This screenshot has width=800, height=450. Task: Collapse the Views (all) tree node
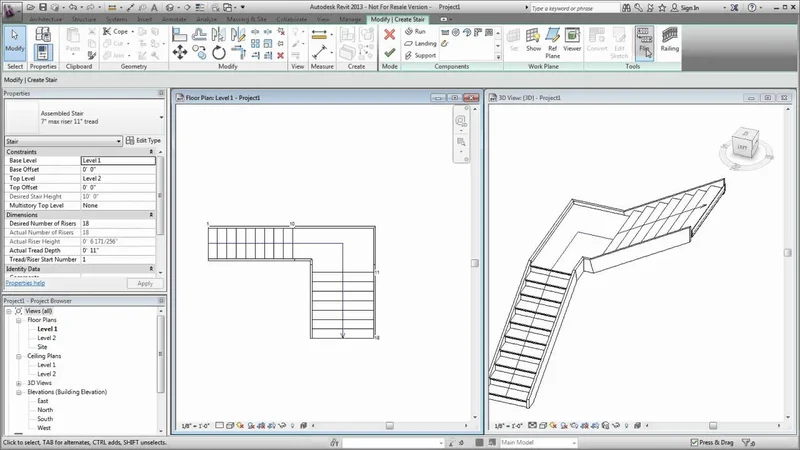pos(9,311)
